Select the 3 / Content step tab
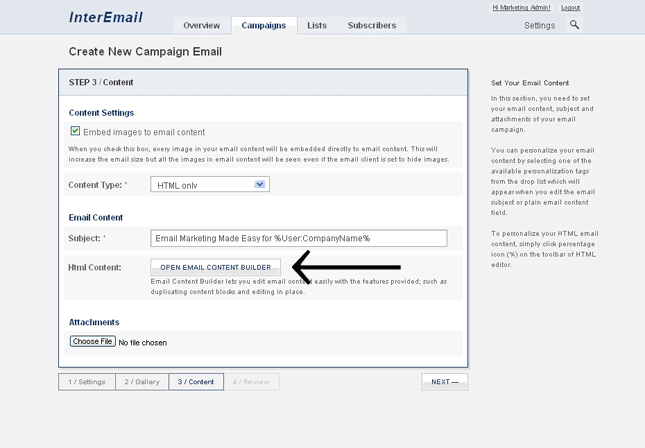 click(x=196, y=382)
